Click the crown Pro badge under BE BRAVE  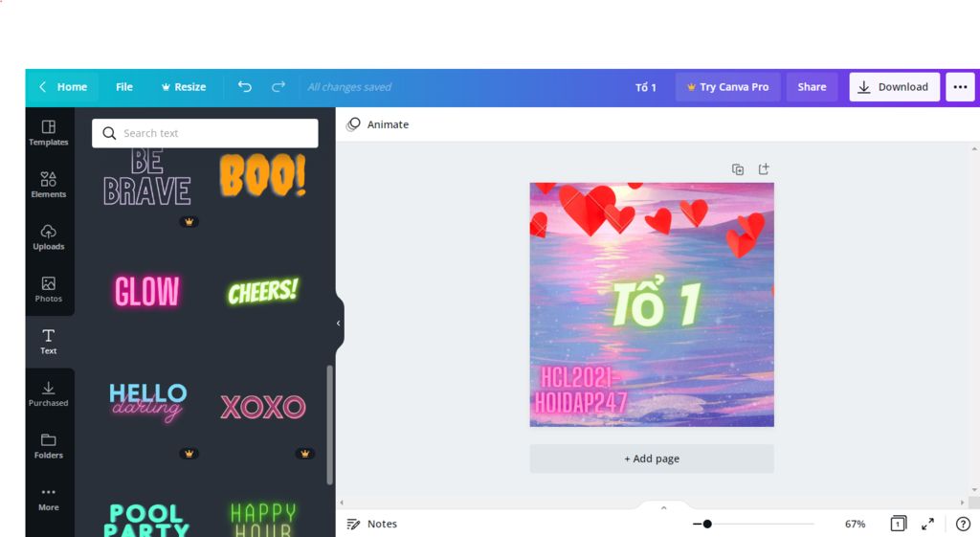(x=189, y=222)
